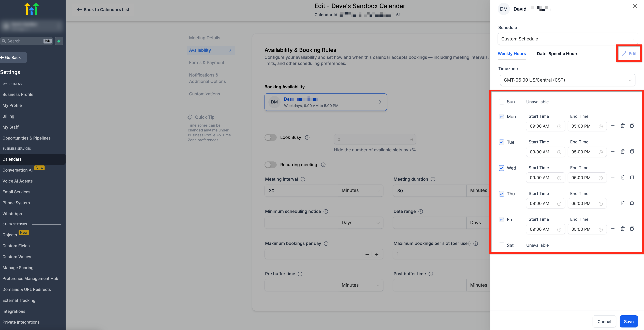This screenshot has width=644, height=330.
Task: Click the delete trash icon for Monday
Action: tap(622, 126)
